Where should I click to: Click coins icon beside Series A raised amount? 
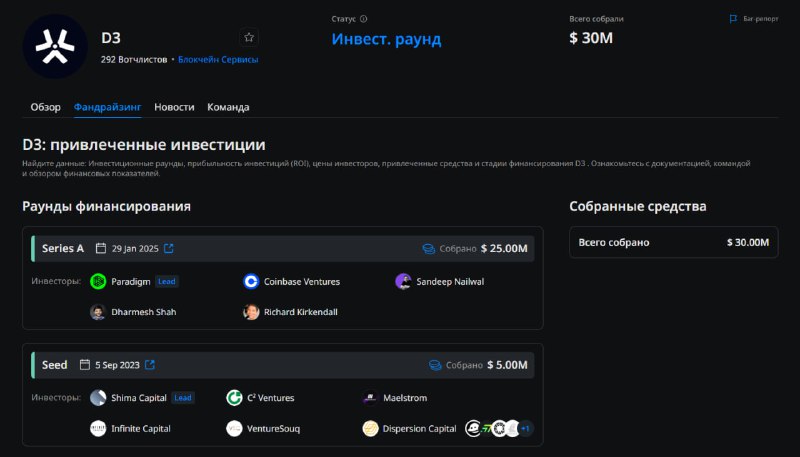coord(429,249)
